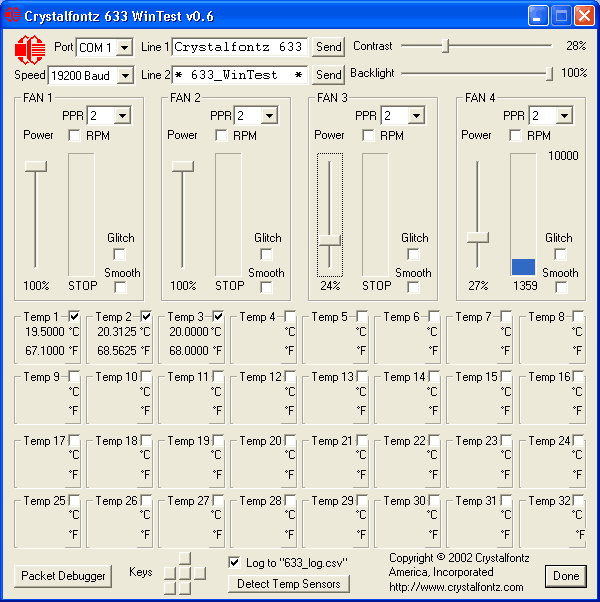Screen dimensions: 600x602
Task: Enable the Temp 4 sensor checkbox
Action: tap(290, 316)
